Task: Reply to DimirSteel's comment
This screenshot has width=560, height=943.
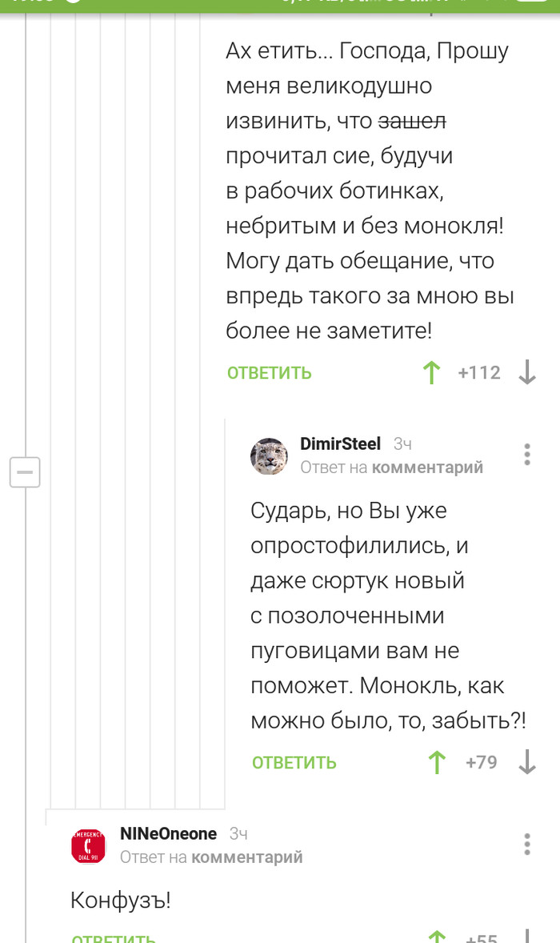Action: tap(294, 763)
